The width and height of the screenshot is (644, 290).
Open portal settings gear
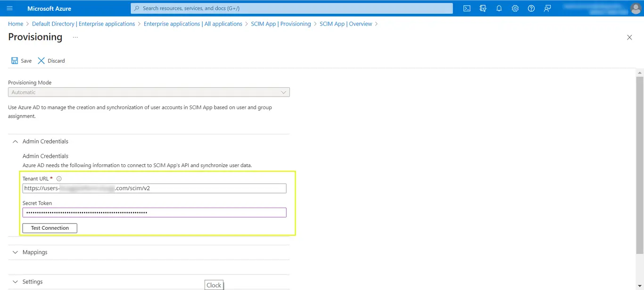[515, 8]
